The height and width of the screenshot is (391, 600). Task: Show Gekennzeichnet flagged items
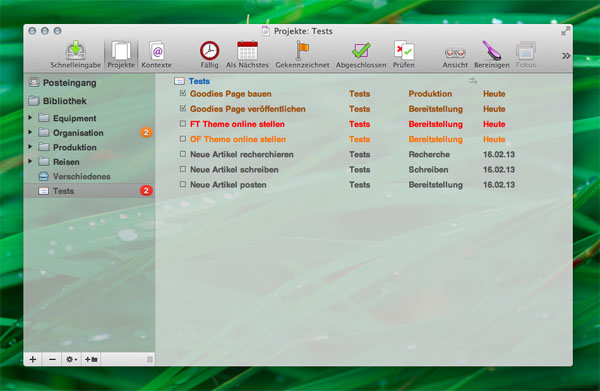coord(302,51)
